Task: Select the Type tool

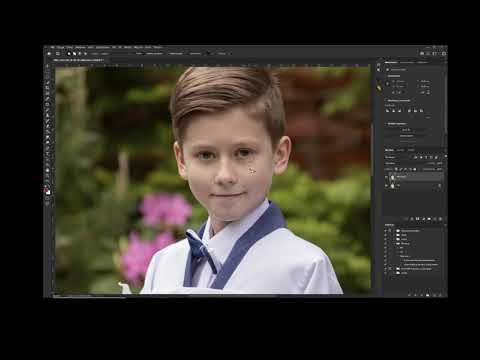Action: click(48, 153)
